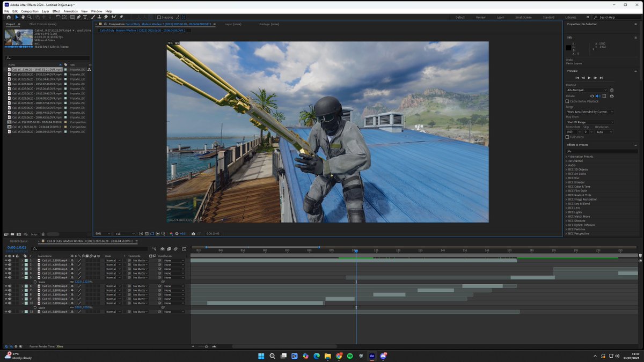This screenshot has height=362, width=644.
Task: Open the preview Resolution Auto dropdown
Action: pos(604,132)
